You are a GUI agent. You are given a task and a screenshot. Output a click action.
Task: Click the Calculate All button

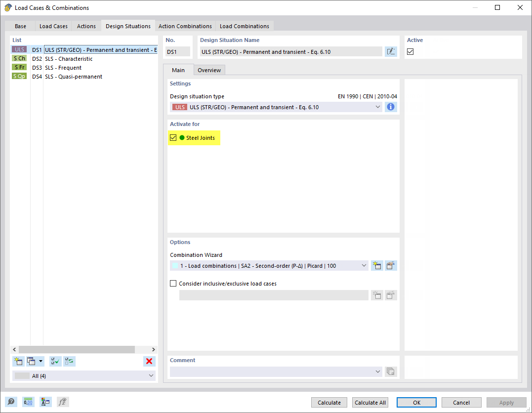click(370, 403)
